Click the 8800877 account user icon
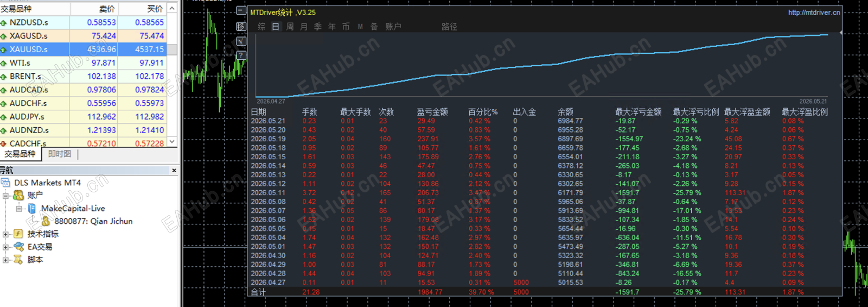The image size is (868, 307). 46,221
